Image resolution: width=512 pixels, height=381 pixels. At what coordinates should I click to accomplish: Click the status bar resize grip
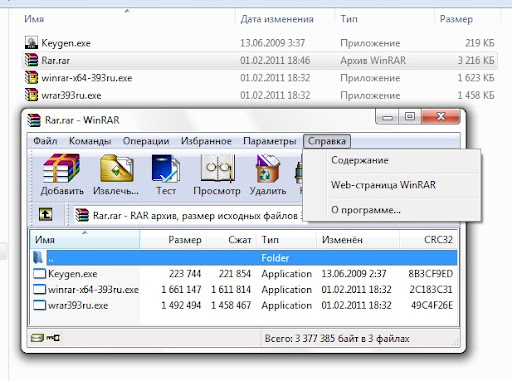tap(455, 342)
